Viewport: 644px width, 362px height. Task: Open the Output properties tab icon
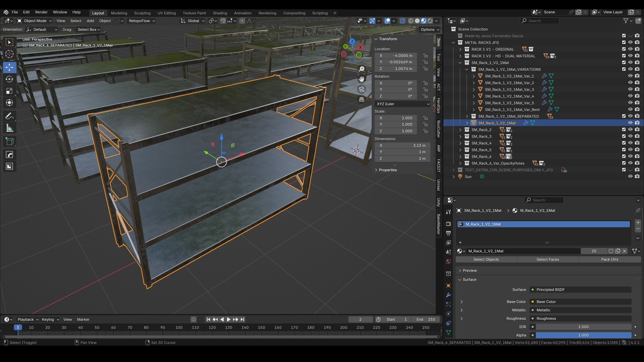pos(448,233)
